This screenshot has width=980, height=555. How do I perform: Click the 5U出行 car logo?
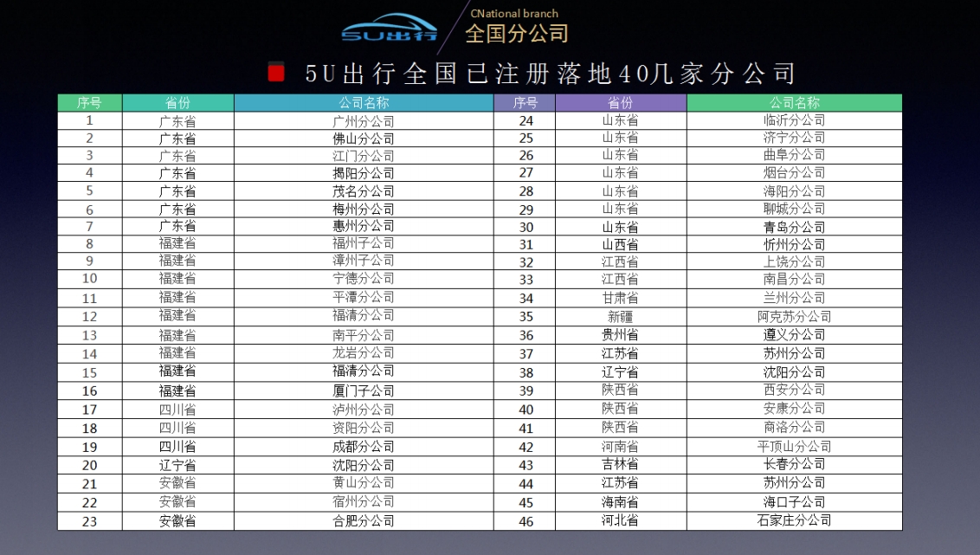tap(390, 29)
